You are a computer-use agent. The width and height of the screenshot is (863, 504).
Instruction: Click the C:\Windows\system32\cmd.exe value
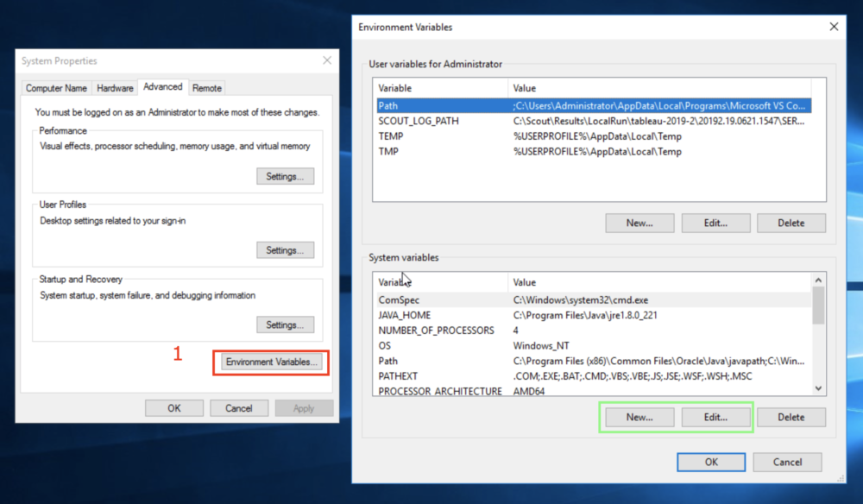(581, 299)
